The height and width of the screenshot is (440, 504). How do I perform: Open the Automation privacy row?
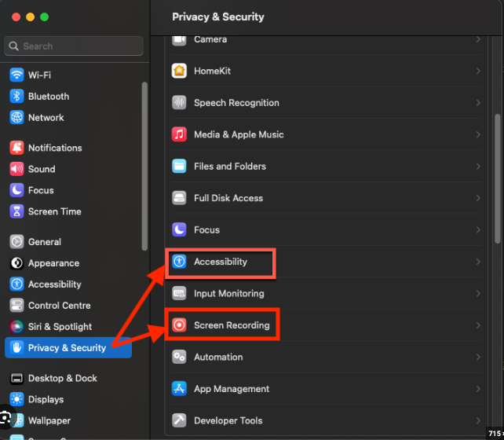[x=327, y=357]
